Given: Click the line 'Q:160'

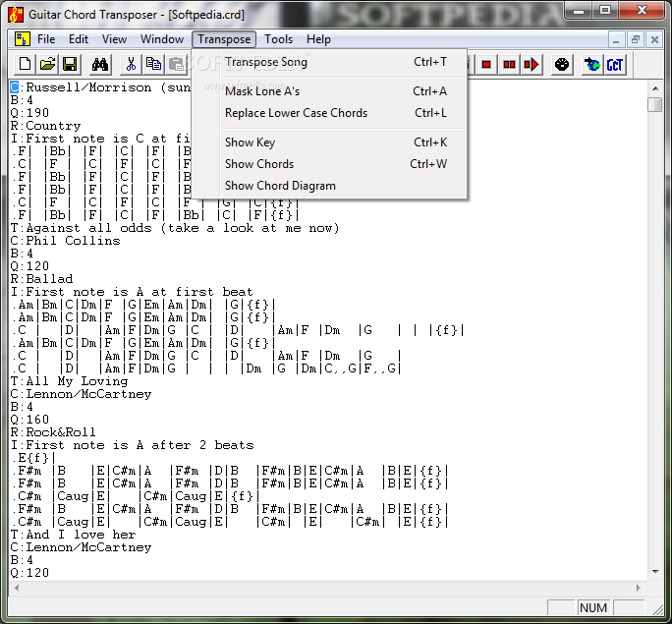Looking at the screenshot, I should pos(29,420).
